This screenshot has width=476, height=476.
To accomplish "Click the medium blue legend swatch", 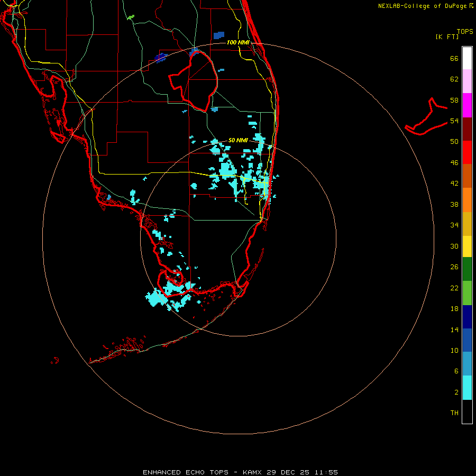I will 467,340.
